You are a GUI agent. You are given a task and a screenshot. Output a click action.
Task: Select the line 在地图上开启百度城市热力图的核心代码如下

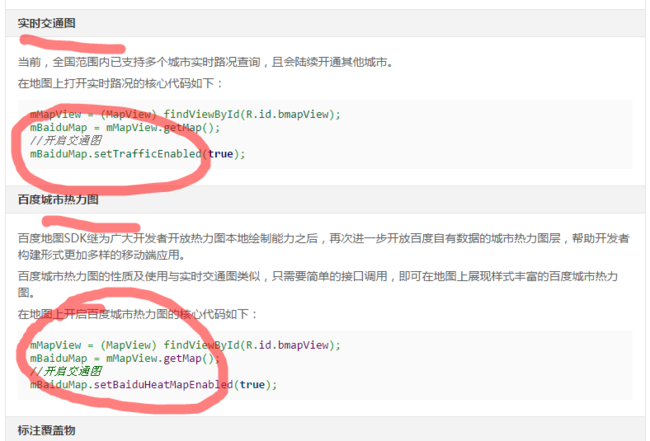click(138, 314)
